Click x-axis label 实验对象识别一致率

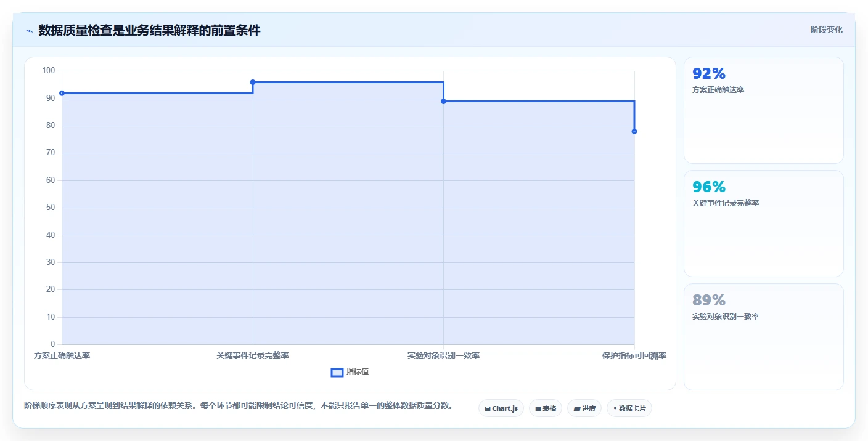[443, 355]
